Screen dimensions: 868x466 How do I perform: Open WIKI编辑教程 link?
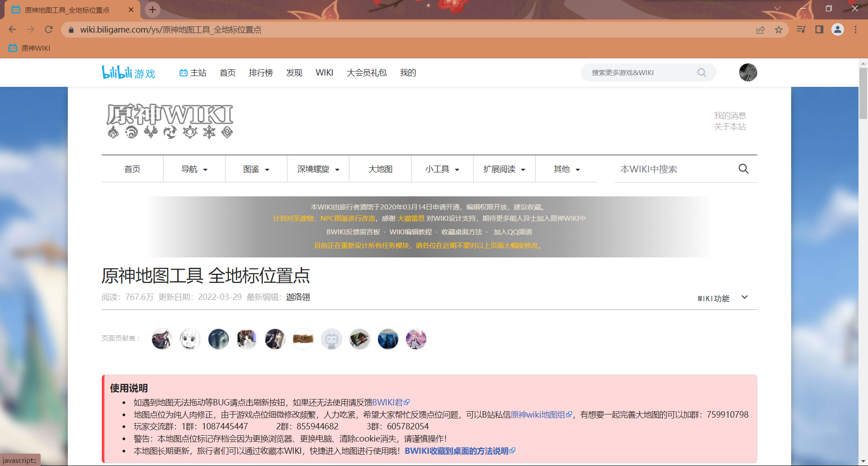coord(410,232)
